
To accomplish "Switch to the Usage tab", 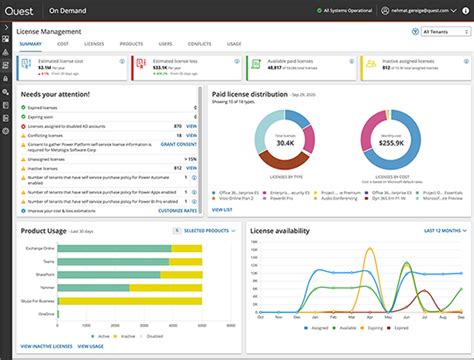I will (234, 44).
